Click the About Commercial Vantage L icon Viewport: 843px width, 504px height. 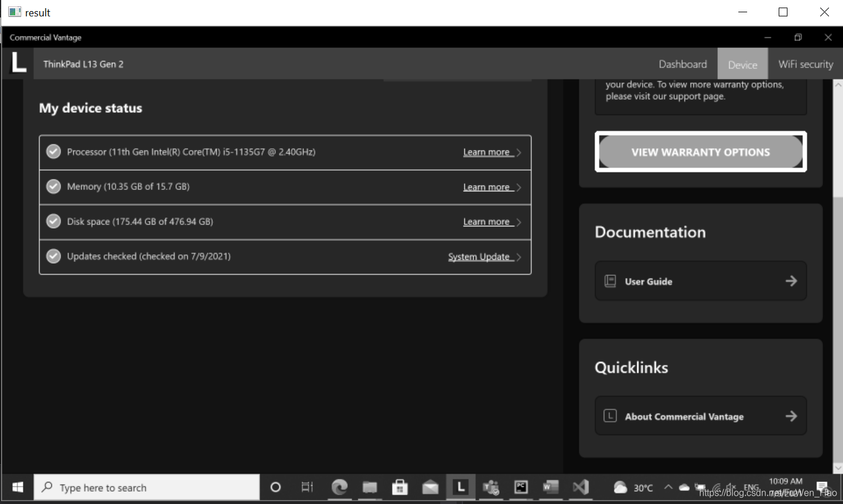coord(610,416)
